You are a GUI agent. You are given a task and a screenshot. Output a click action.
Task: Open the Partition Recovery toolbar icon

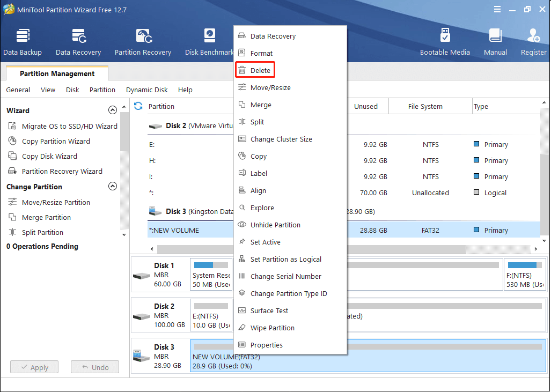tap(143, 36)
